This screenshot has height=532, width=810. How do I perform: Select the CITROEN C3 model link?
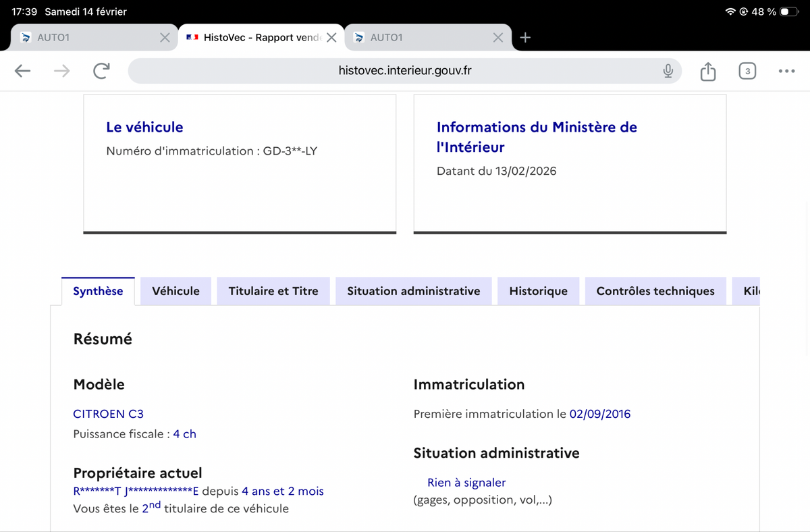tap(108, 414)
